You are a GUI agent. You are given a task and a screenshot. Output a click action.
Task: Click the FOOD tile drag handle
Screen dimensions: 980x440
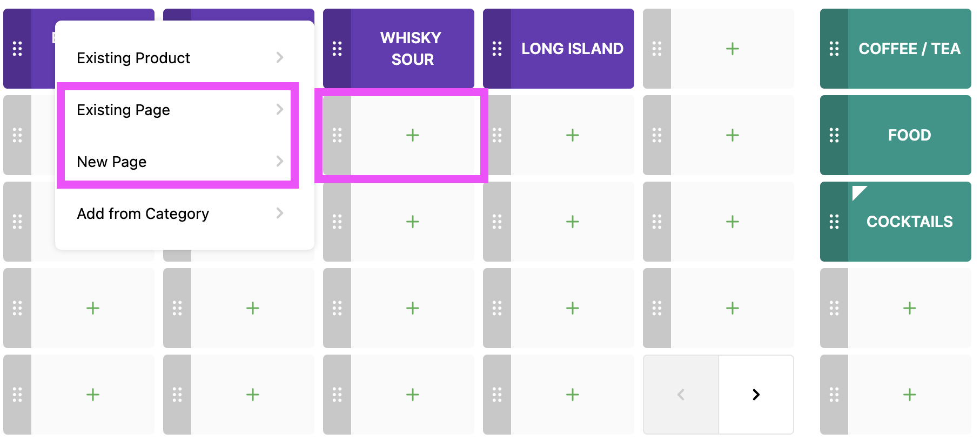(834, 135)
